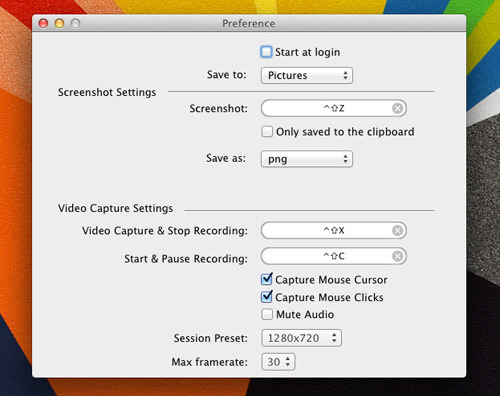Click the Save as label

[x=226, y=158]
